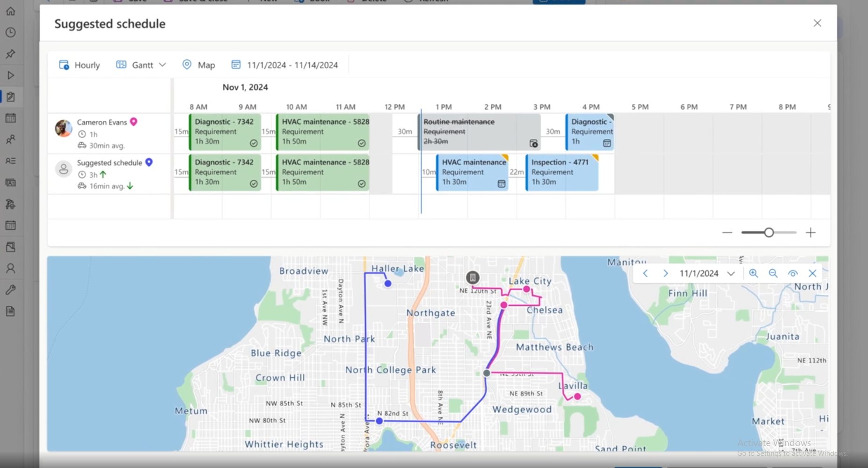
Task: Click the Pinned items icon in sidebar
Action: (11, 54)
